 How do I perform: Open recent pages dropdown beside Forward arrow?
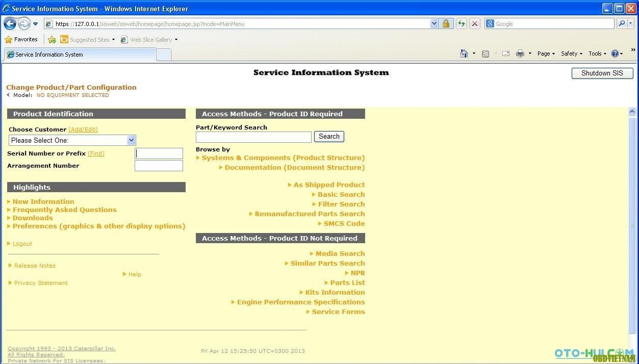[35, 24]
